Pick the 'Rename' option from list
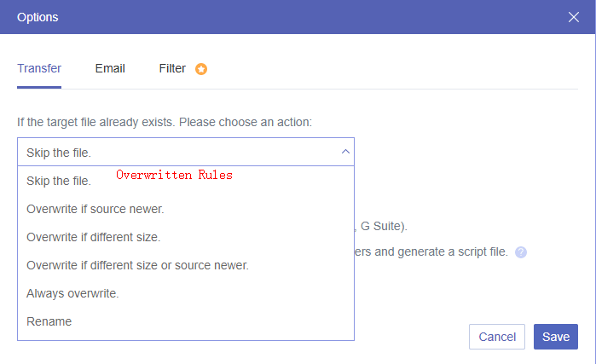 (49, 321)
